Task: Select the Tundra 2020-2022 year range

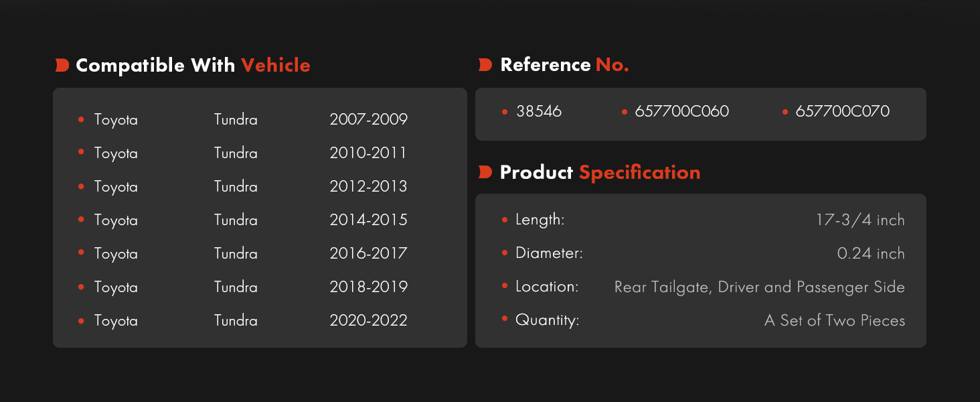Action: coord(368,320)
